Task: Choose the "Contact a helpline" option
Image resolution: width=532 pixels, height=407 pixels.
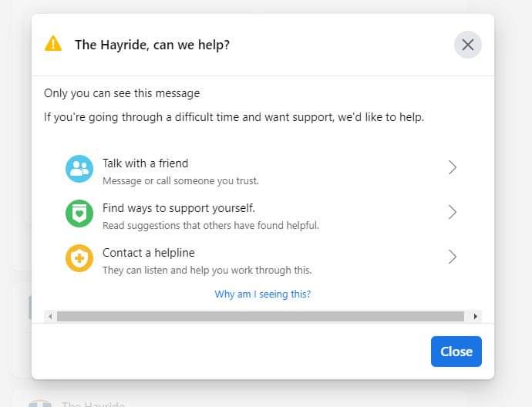Action: click(x=149, y=253)
